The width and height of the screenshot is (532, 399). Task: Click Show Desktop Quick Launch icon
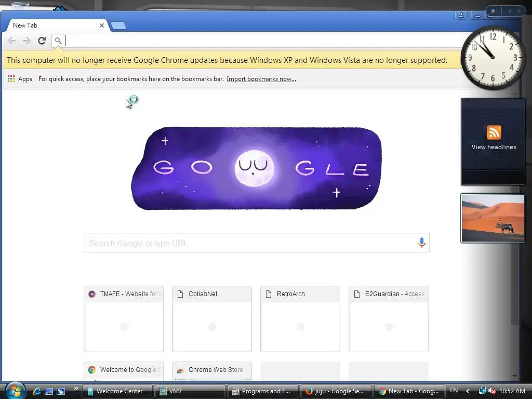point(49,391)
